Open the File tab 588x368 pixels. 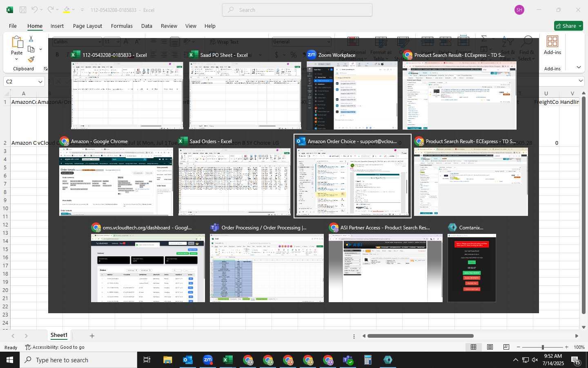pyautogui.click(x=13, y=26)
